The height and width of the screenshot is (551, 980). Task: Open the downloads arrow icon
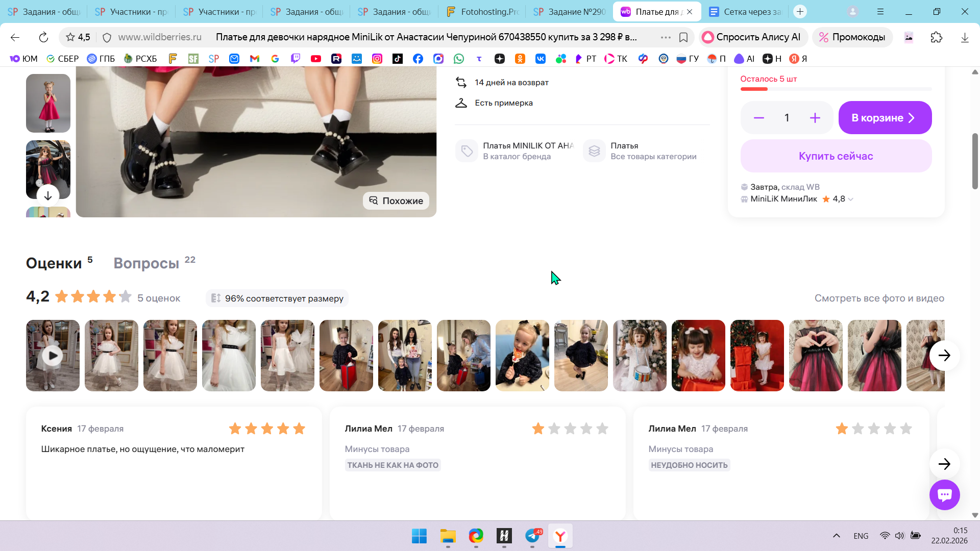[965, 37]
